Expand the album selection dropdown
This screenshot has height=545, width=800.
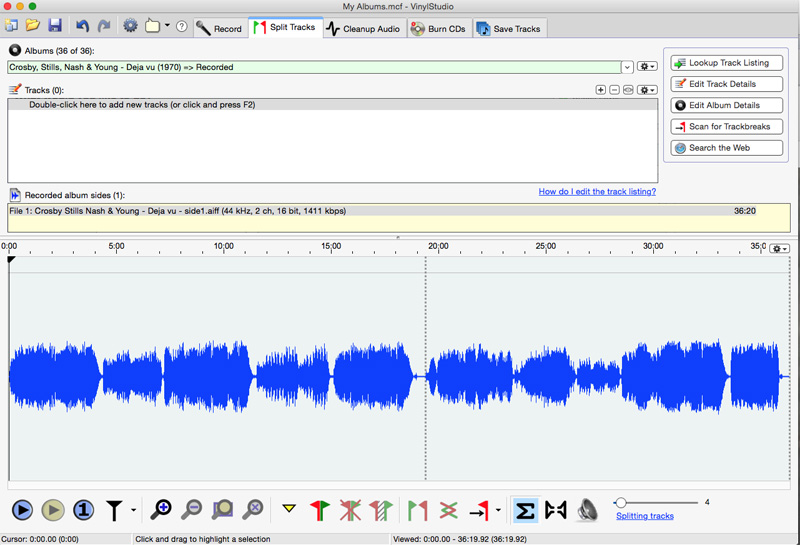(627, 67)
